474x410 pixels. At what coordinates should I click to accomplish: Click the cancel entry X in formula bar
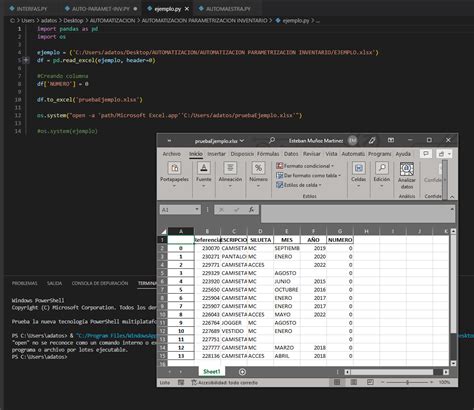coord(221,210)
